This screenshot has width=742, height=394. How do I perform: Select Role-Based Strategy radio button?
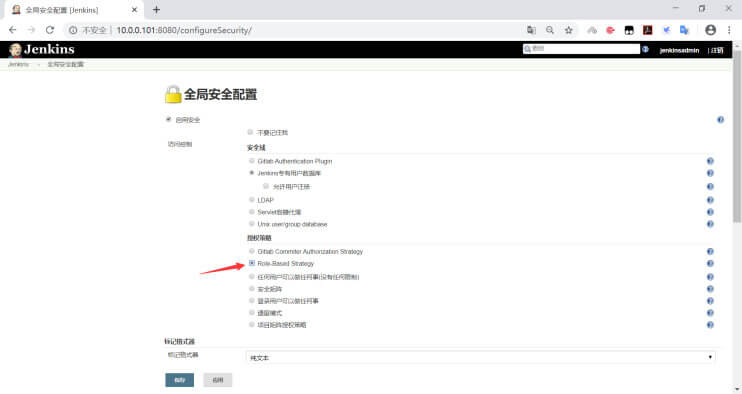[252, 263]
